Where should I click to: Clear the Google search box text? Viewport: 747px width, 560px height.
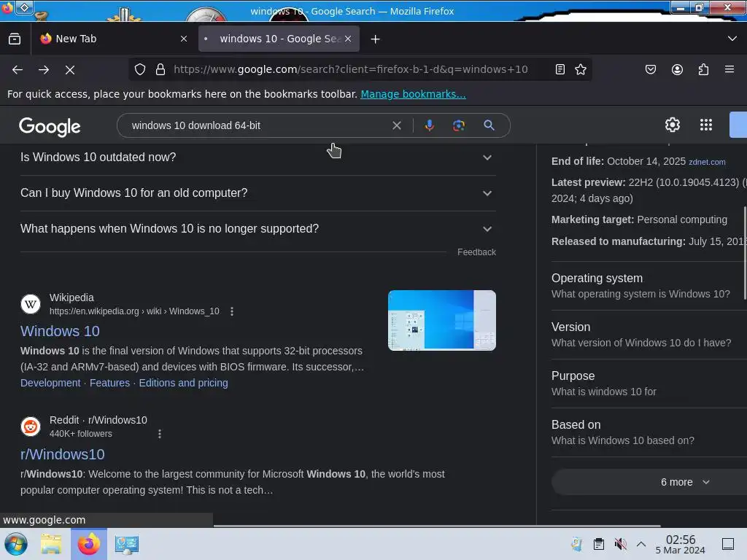pos(396,125)
